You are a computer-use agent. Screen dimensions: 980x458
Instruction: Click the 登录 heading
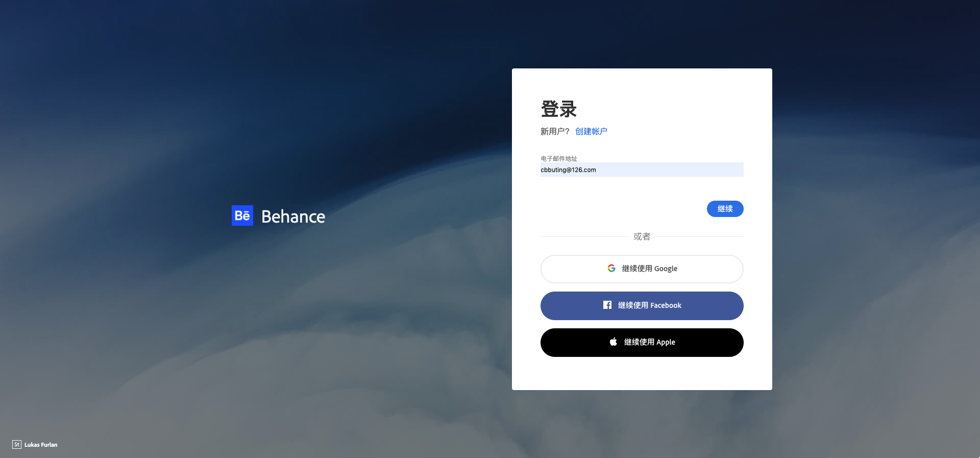click(x=558, y=109)
